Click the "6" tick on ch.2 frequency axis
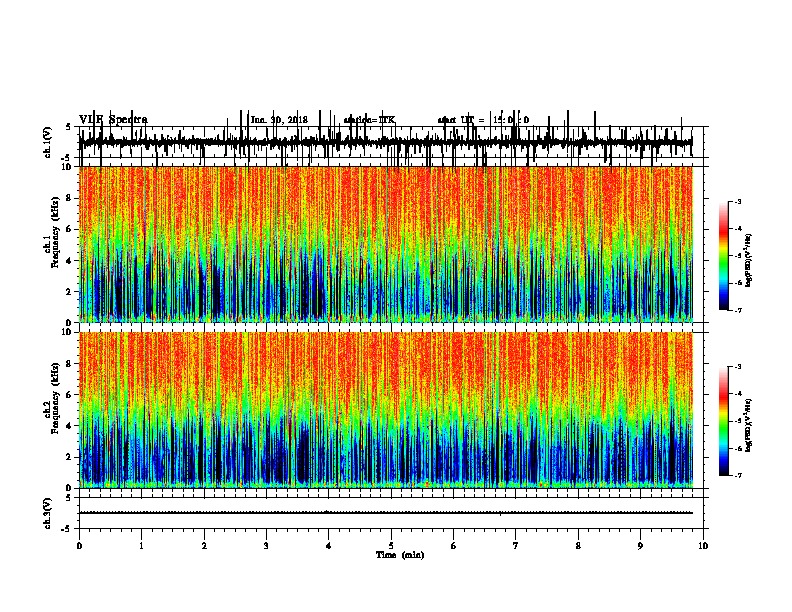The image size is (792, 612). point(70,395)
